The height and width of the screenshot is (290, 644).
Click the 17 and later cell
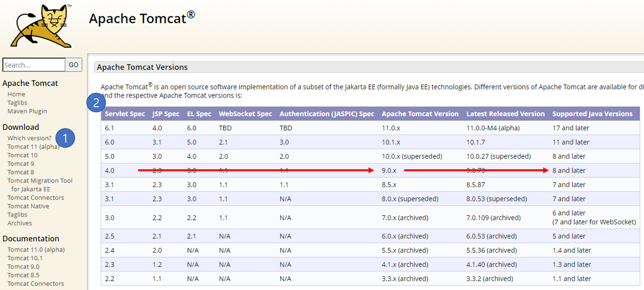coord(571,128)
